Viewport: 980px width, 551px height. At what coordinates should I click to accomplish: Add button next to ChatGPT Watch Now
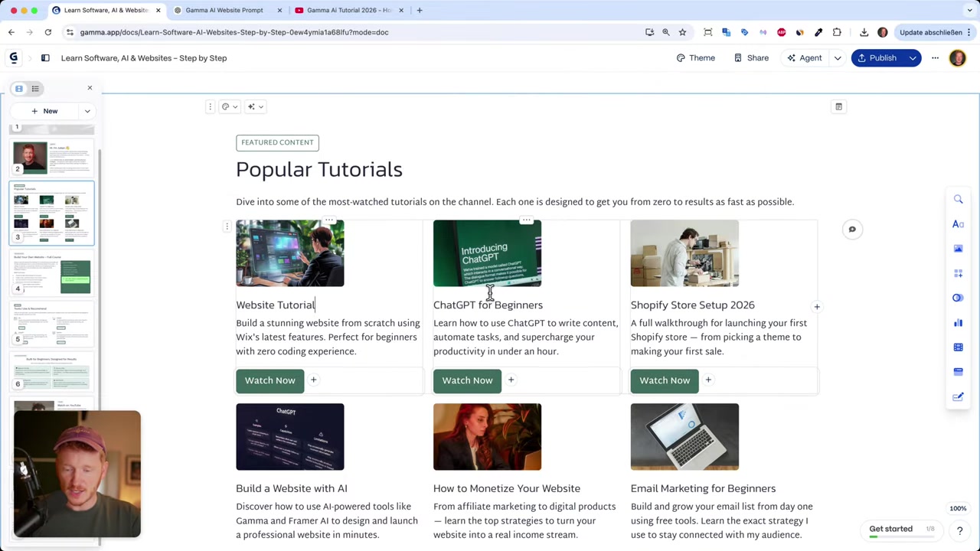tap(511, 380)
